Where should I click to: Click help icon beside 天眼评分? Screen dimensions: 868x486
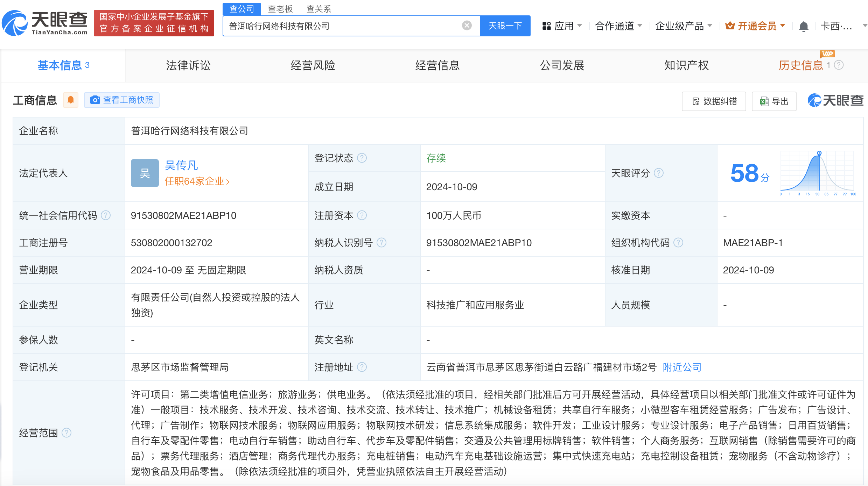point(659,173)
